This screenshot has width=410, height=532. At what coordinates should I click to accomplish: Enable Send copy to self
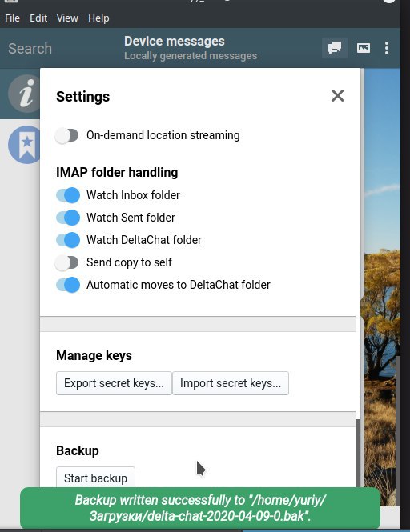pyautogui.click(x=67, y=262)
